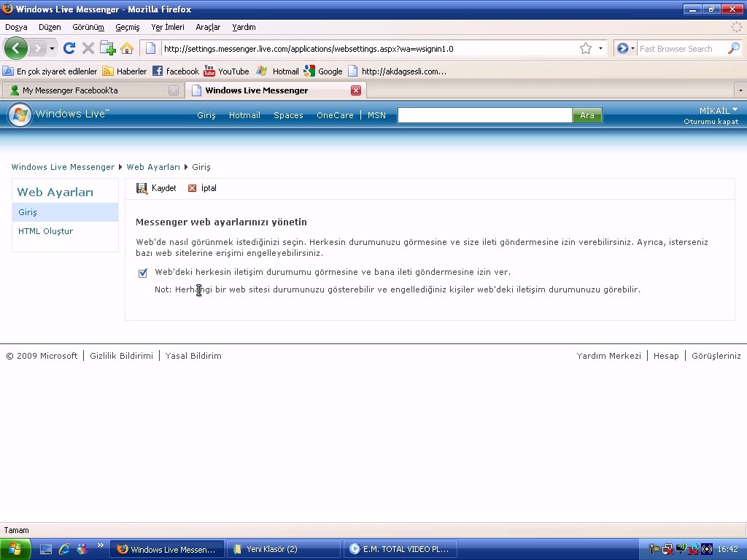Click Web Ayarları in the breadcrumb
Screen dimensions: 747x560
pos(153,167)
